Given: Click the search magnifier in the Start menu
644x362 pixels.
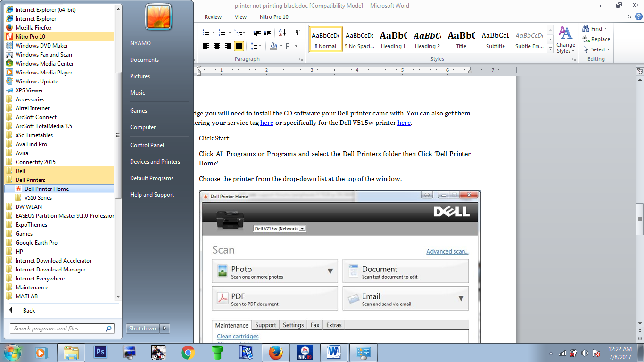Looking at the screenshot, I should pyautogui.click(x=108, y=329).
